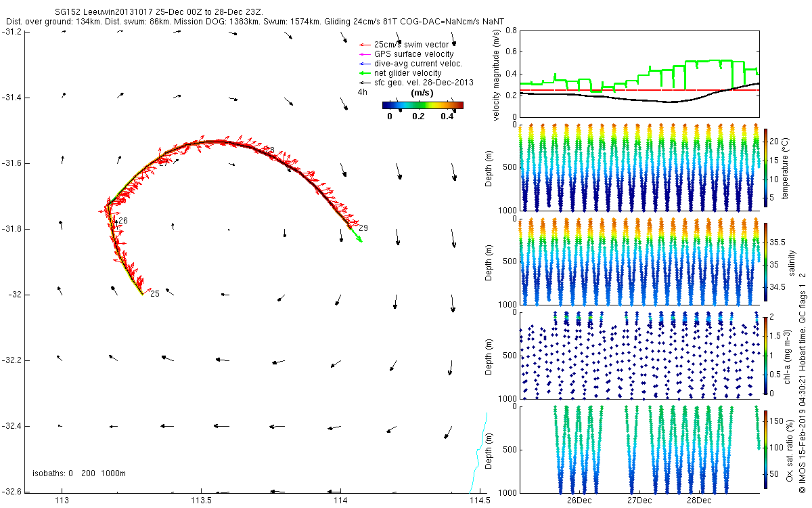Click the '1.5' tick on the chl-a colorbar

point(775,335)
